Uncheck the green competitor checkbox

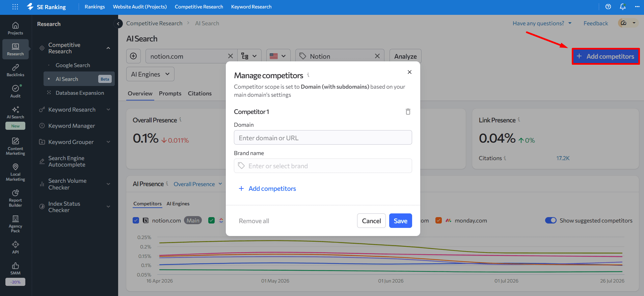tap(212, 220)
